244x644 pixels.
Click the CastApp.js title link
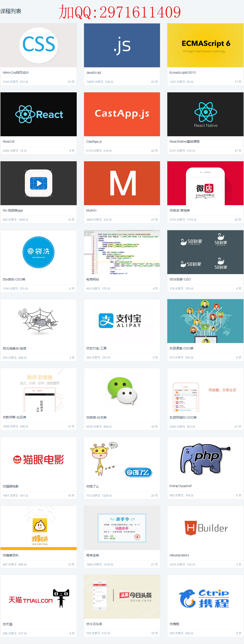coord(94,141)
